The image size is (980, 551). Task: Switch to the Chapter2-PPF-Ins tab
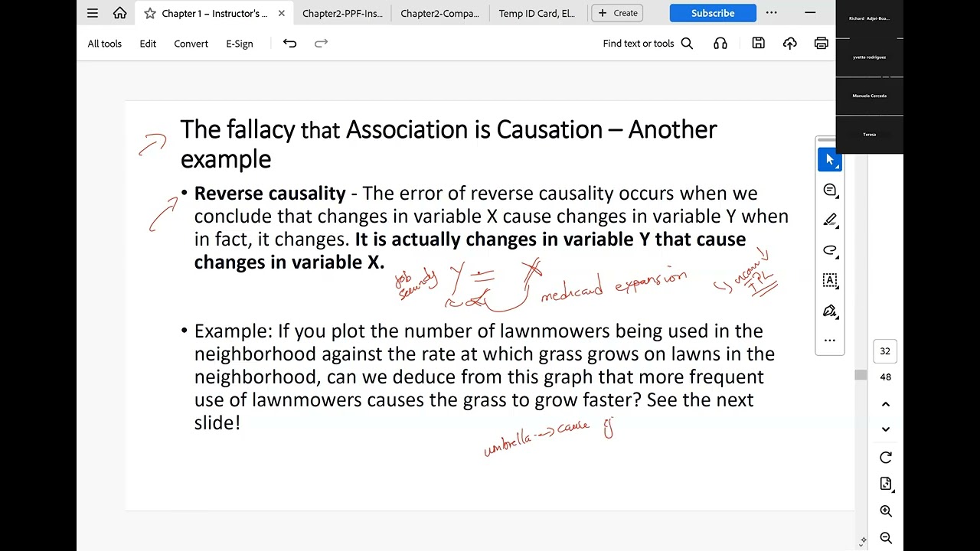342,13
